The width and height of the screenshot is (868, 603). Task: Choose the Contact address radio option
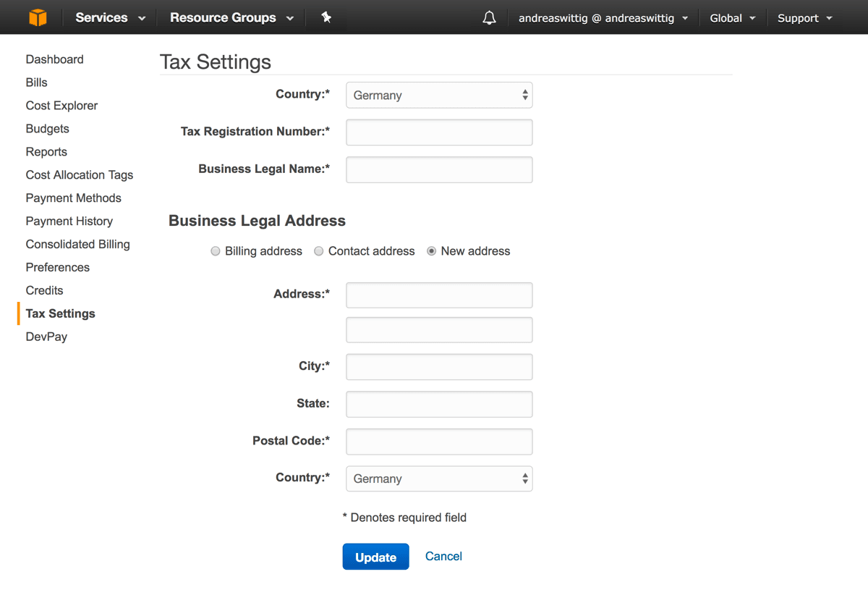point(319,251)
